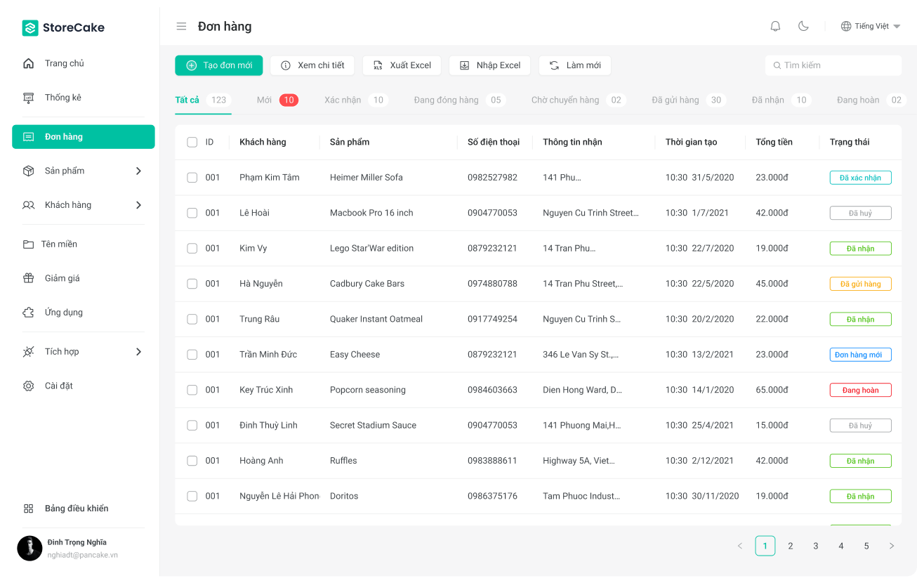Click the Ứng dụng sidebar icon
Image resolution: width=924 pixels, height=583 pixels.
pos(28,312)
